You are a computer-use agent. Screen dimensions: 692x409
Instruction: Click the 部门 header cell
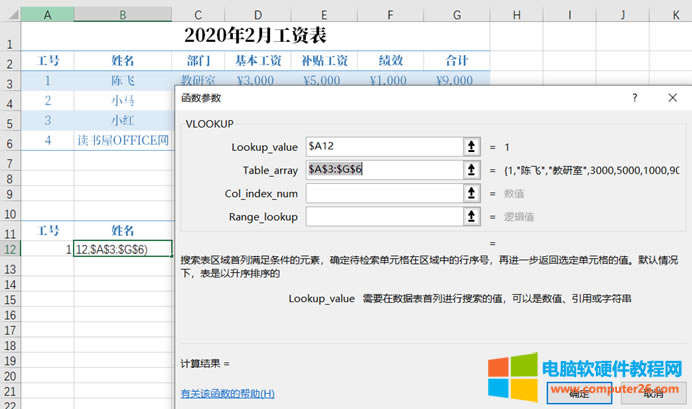[x=198, y=60]
